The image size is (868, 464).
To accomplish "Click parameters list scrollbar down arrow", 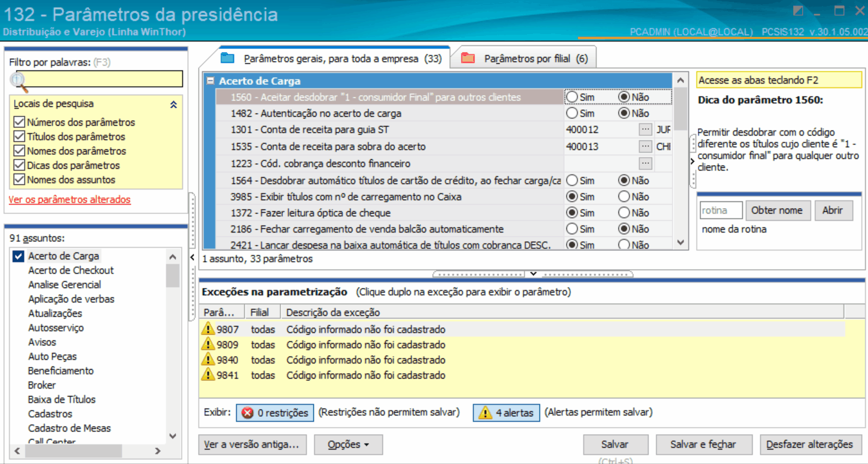I will [681, 242].
